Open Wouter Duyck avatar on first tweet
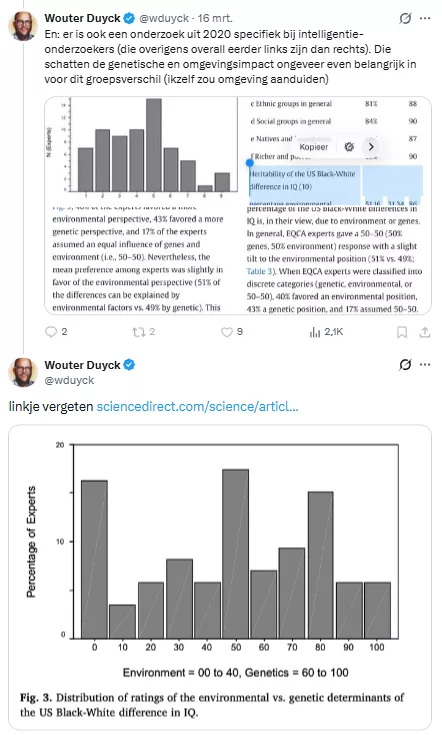442x735 pixels. coord(22,26)
